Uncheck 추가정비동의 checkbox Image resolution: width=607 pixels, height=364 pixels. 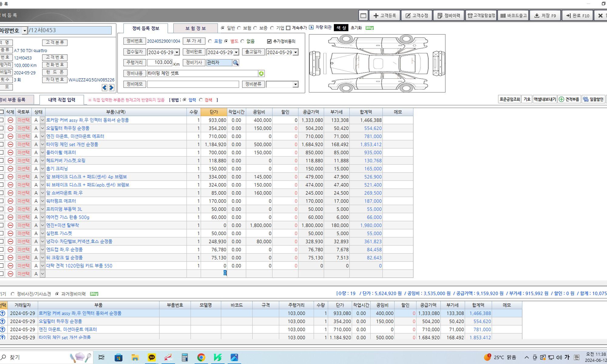(269, 41)
